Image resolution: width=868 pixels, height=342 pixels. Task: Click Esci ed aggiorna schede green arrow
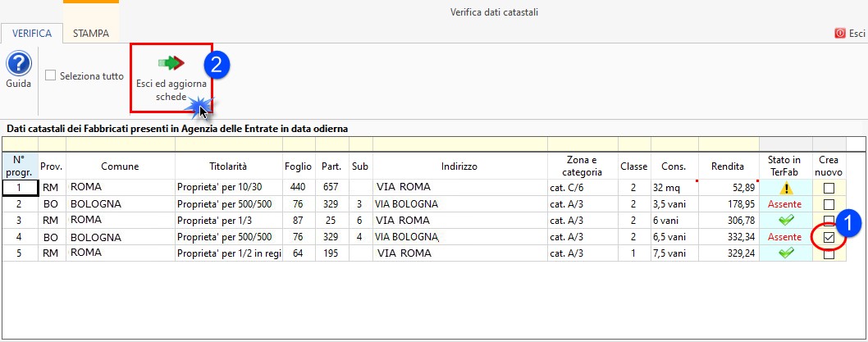pyautogui.click(x=171, y=63)
